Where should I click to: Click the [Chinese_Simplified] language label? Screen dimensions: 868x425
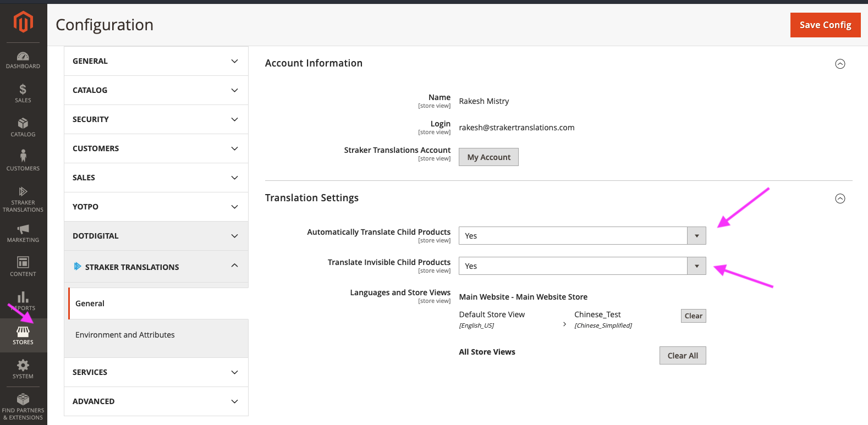pos(603,325)
